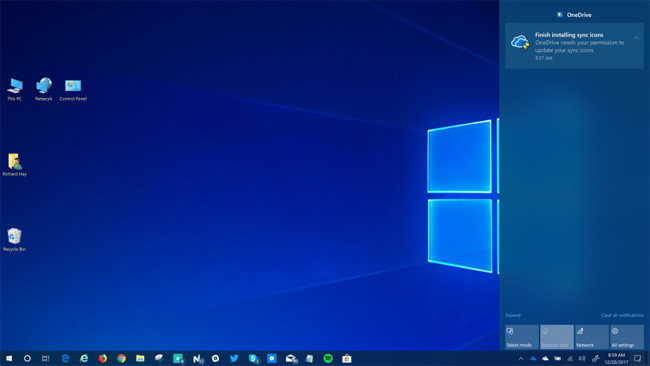The width and height of the screenshot is (650, 366).
Task: Open File Explorer from taskbar
Action: coord(140,359)
